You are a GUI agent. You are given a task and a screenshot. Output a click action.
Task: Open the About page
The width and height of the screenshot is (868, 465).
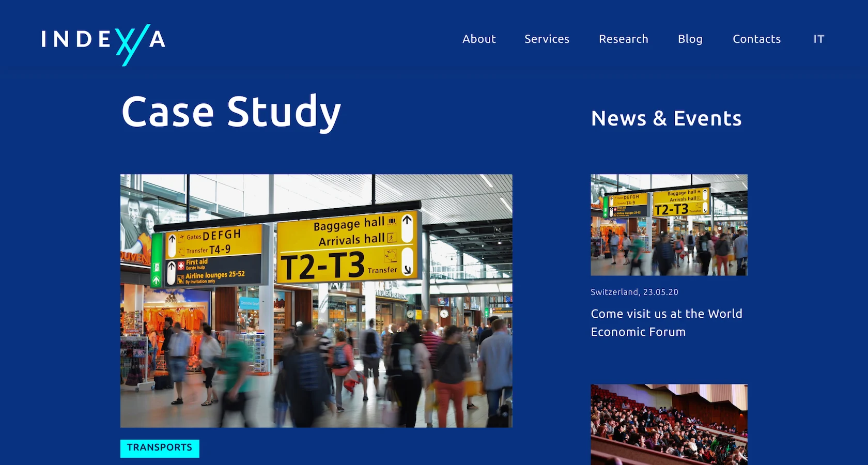point(478,39)
